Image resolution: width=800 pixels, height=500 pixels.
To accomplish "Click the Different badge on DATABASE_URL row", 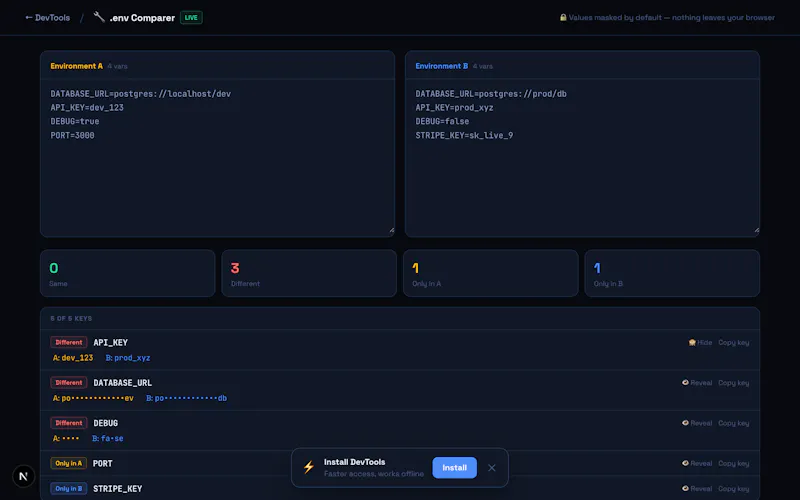I will click(69, 383).
